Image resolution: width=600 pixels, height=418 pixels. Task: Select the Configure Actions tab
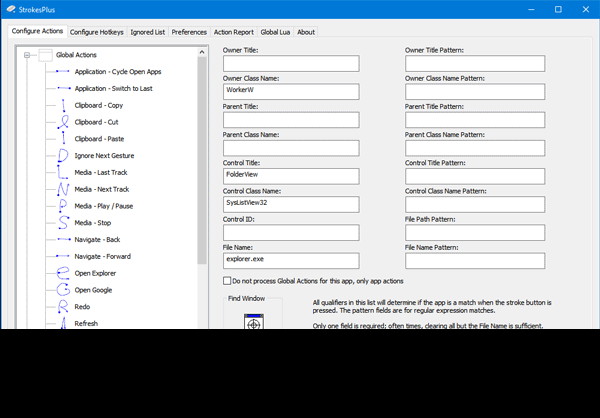tap(37, 31)
